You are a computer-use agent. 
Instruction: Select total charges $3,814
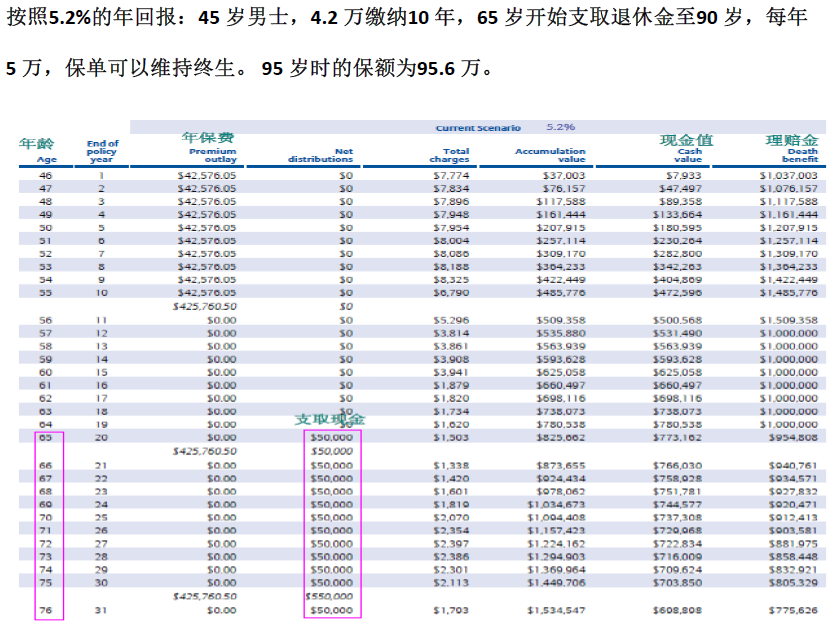(x=452, y=333)
